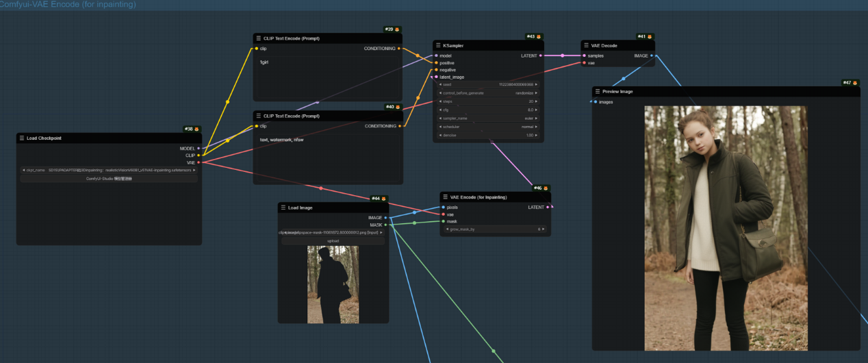Click the ComfyUI-Studio button in Load Checkpoint

click(109, 178)
